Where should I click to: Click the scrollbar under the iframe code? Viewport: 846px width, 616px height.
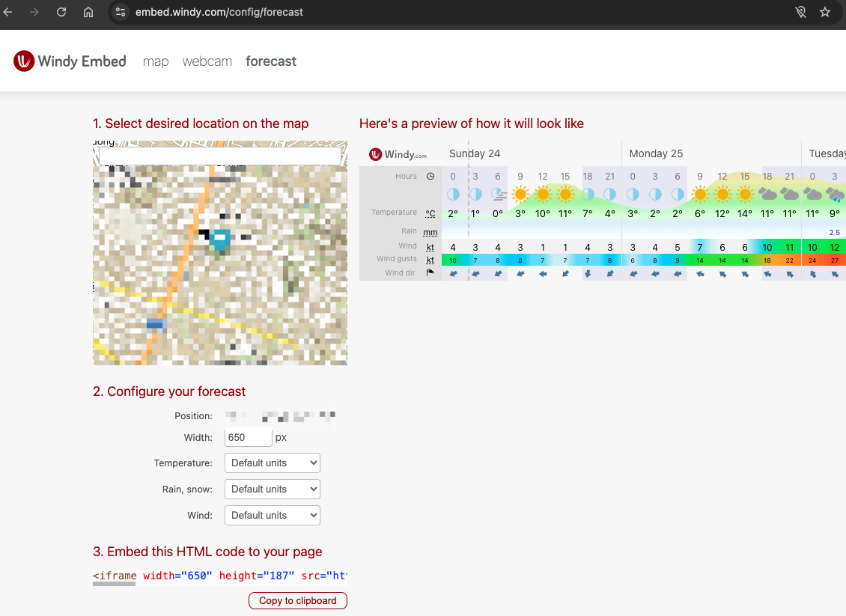pyautogui.click(x=115, y=585)
